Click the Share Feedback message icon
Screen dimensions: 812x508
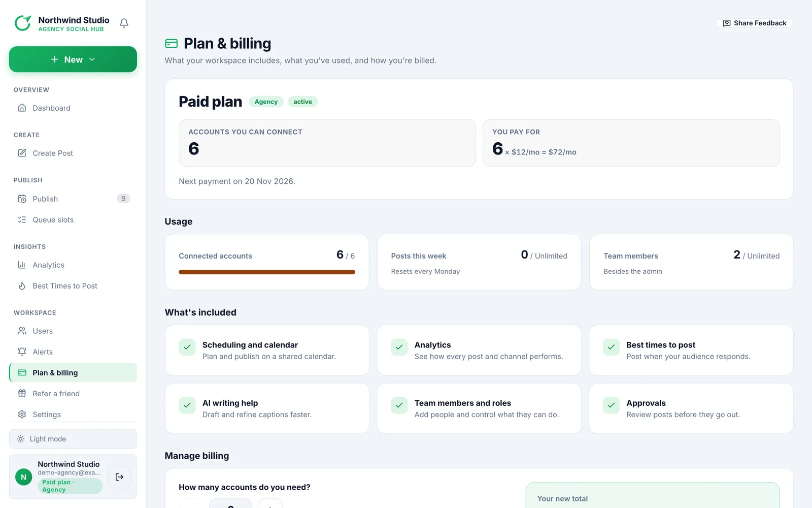[727, 23]
